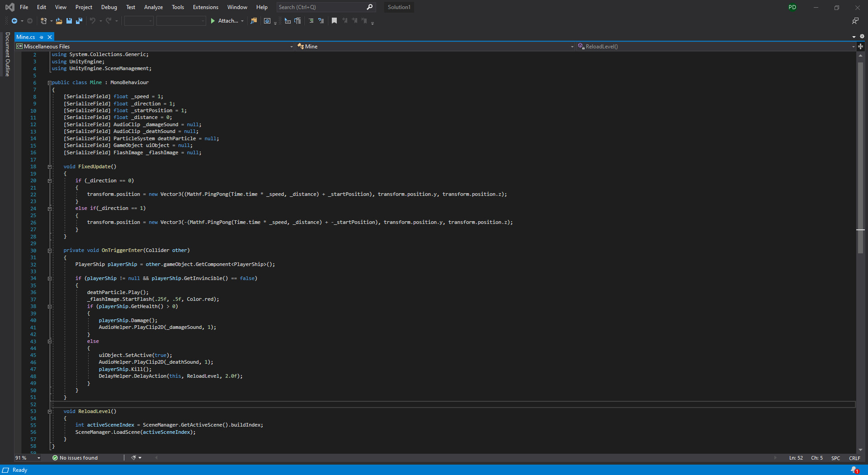Open the Extensions menu
Screen dimensions: 868x475
click(x=205, y=7)
